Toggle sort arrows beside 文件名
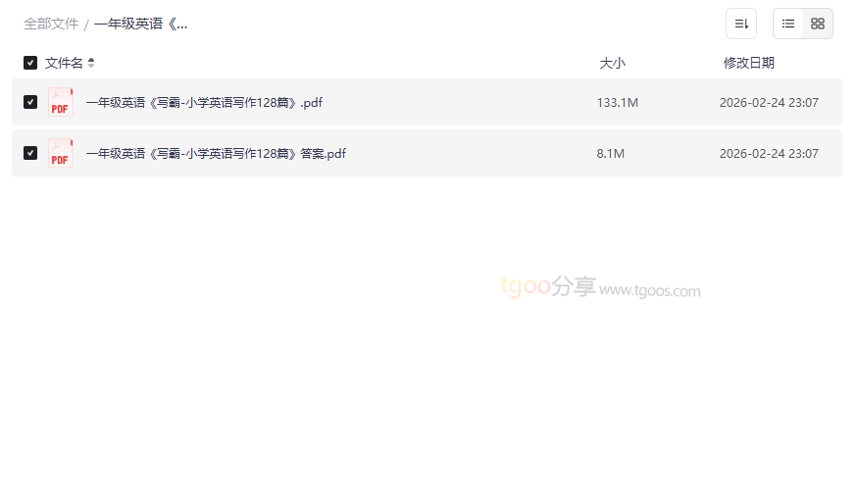Screen dimensions: 857x504 coord(91,63)
